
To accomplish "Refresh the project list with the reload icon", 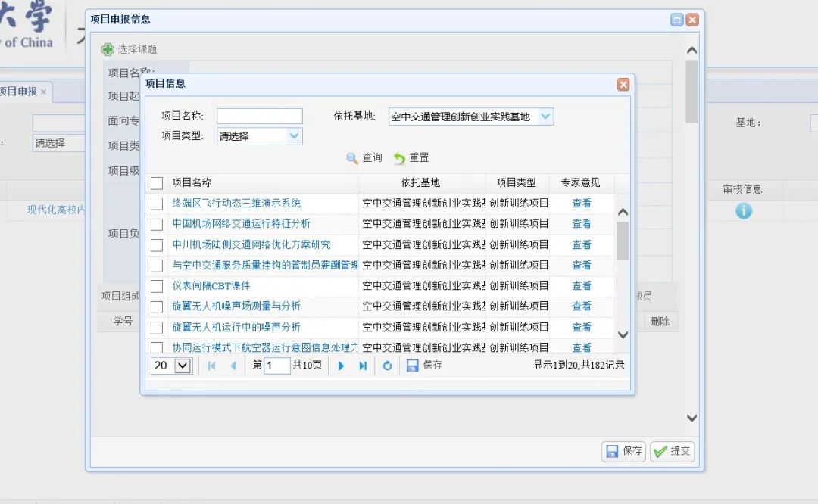I will tap(386, 366).
